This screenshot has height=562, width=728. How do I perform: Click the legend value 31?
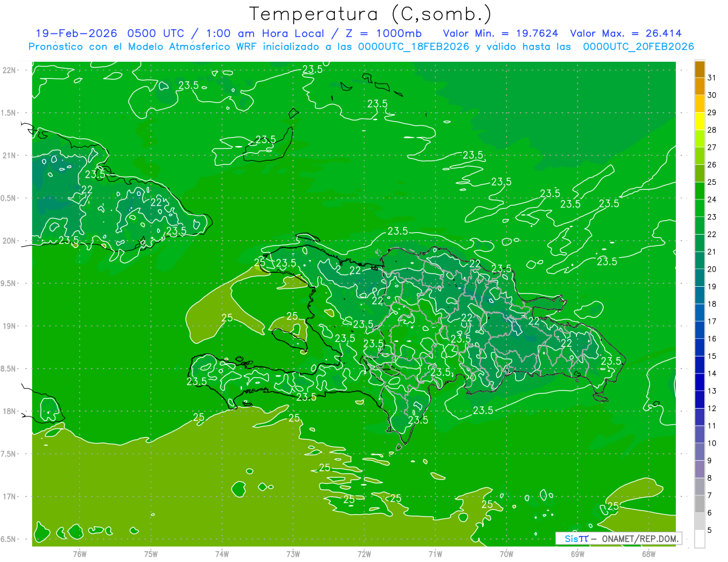[712, 77]
